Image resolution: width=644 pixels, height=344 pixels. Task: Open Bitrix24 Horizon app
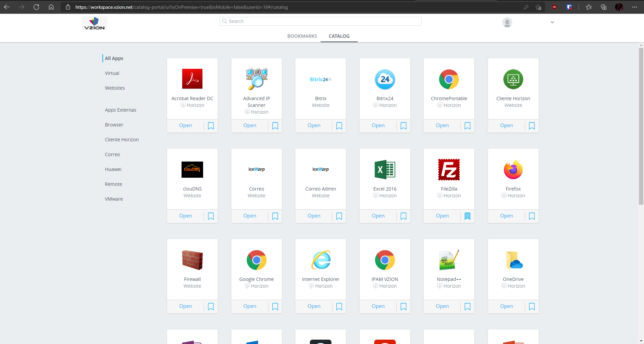point(378,125)
